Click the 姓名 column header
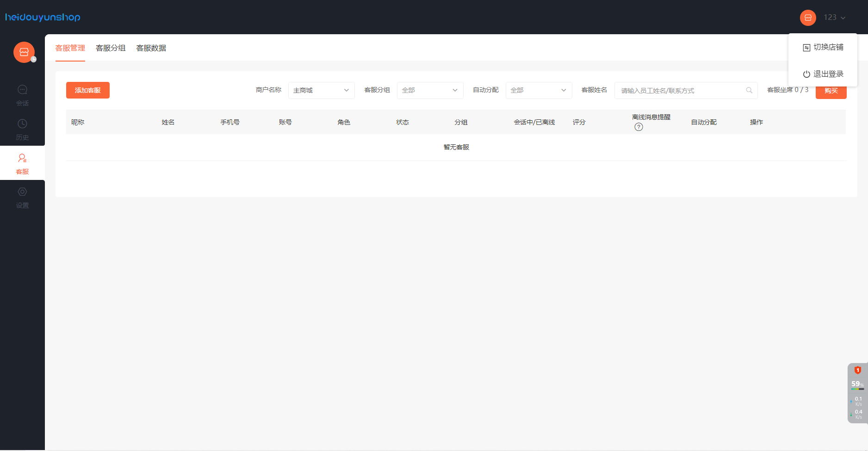This screenshot has width=868, height=451. pyautogui.click(x=168, y=122)
